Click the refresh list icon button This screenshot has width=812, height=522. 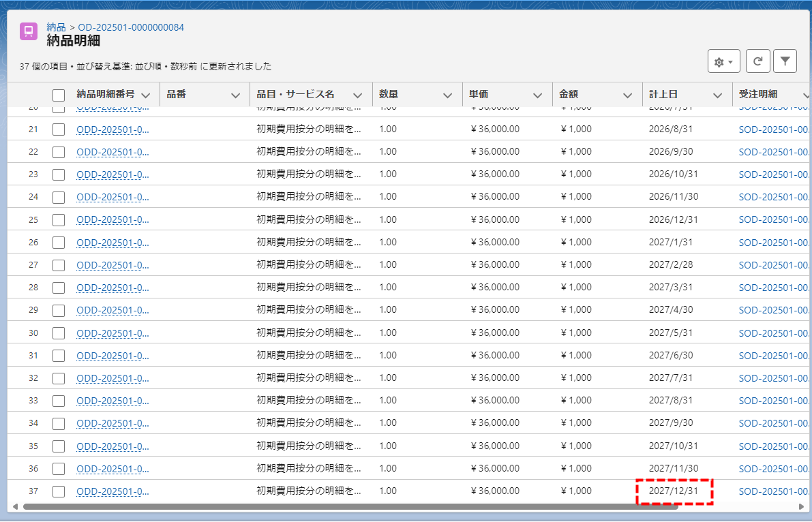coord(757,61)
